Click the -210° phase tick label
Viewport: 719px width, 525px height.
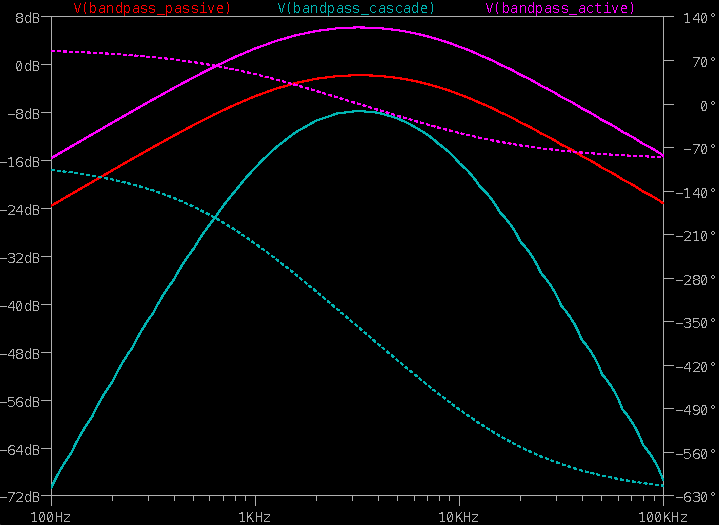click(x=693, y=236)
